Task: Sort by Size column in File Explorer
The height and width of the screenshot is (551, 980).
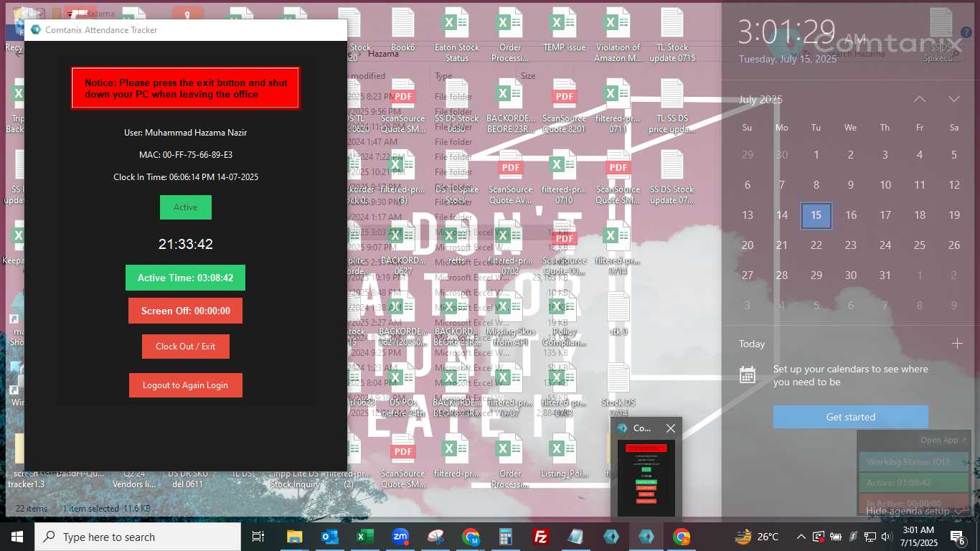Action: (x=528, y=75)
